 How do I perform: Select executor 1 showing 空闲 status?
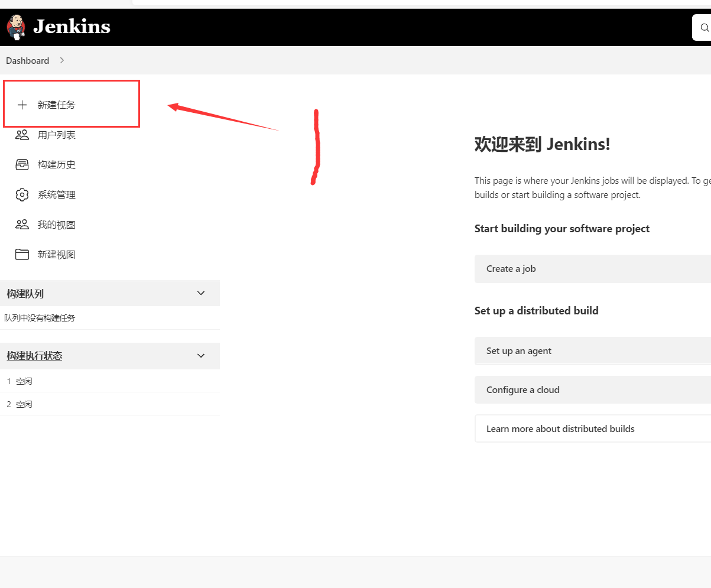click(20, 381)
